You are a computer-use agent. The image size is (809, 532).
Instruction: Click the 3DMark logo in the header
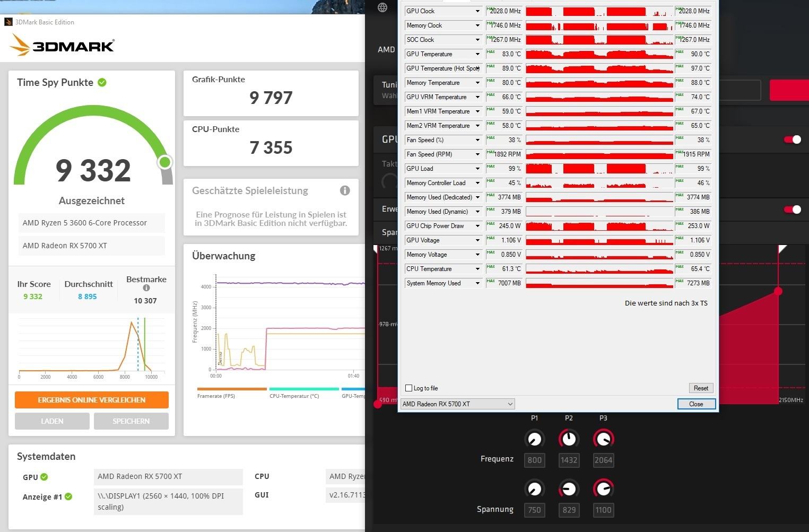tap(62, 45)
